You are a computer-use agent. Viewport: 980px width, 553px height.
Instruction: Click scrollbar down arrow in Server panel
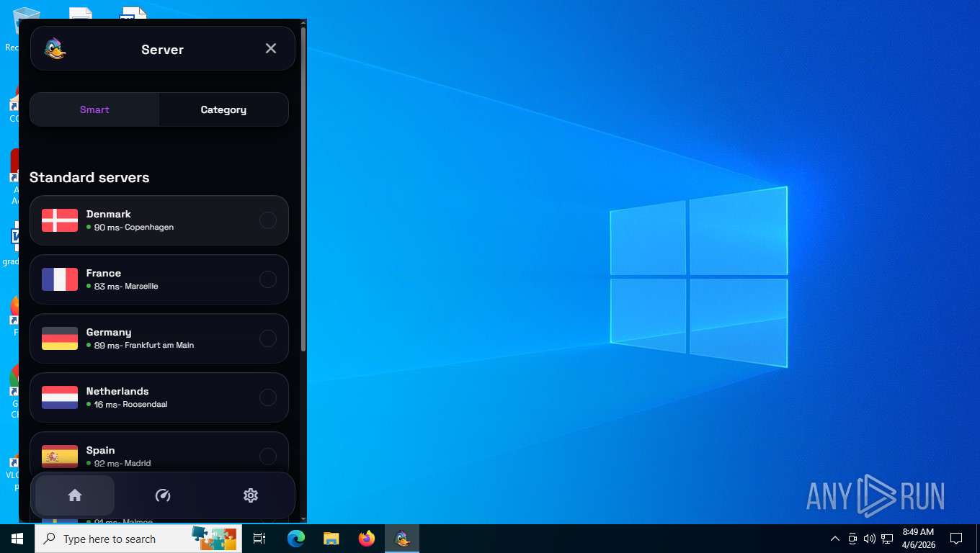pos(303,518)
